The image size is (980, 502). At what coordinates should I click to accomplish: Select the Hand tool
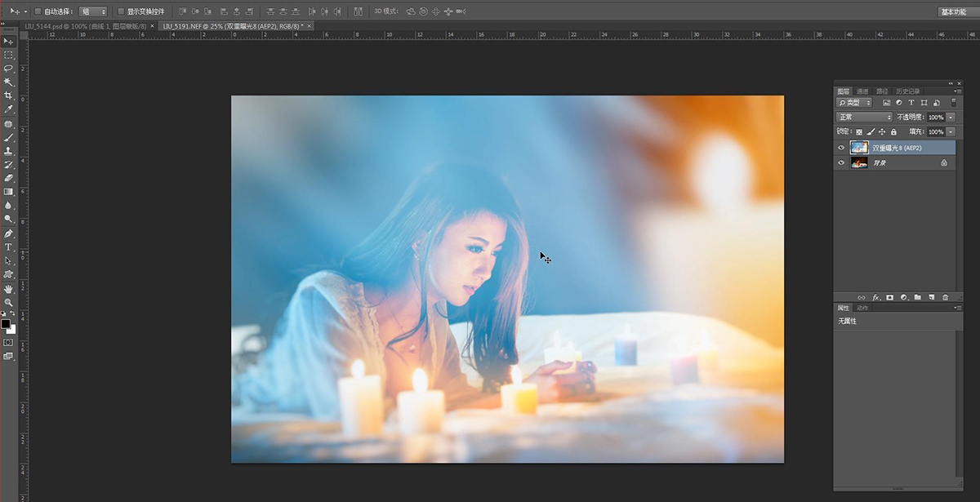8,289
